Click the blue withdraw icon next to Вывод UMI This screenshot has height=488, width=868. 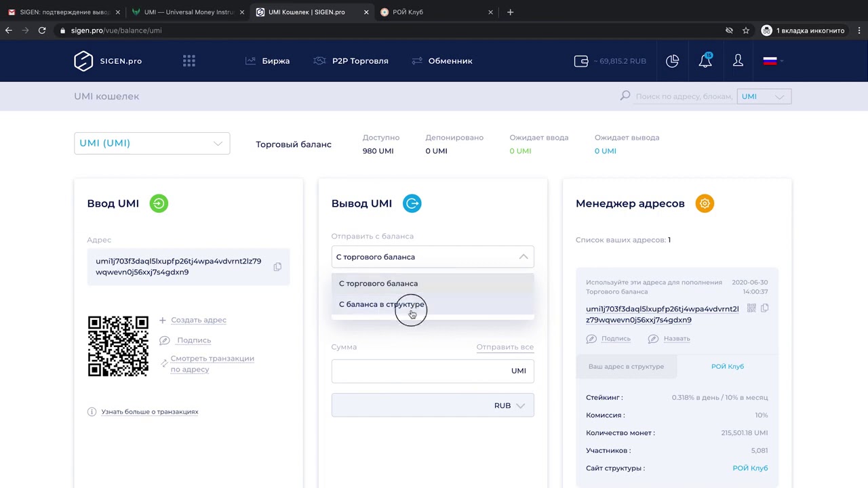pos(412,203)
